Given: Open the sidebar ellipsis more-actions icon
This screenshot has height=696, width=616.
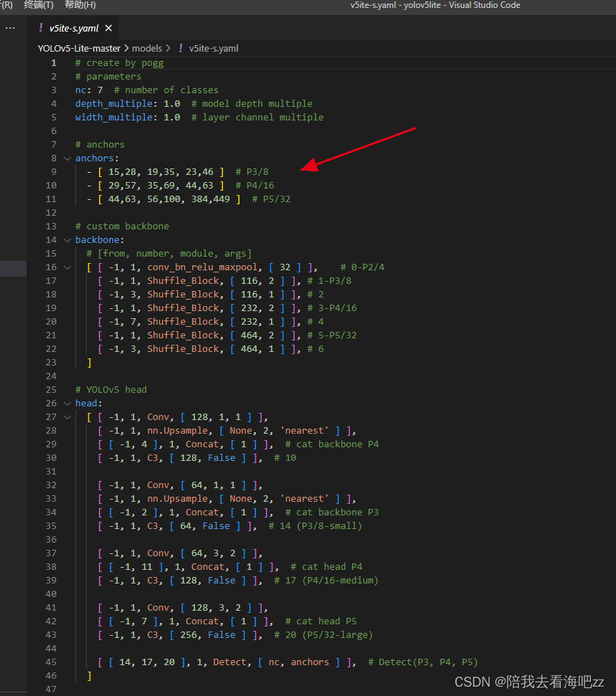Looking at the screenshot, I should point(10,28).
